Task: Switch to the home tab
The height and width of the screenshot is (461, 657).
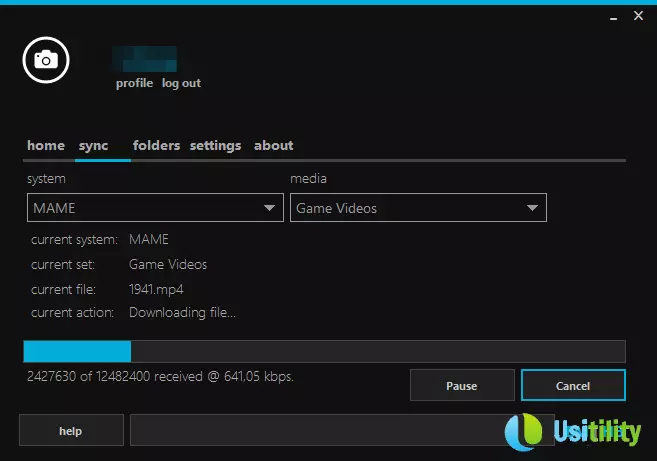Action: [x=46, y=145]
